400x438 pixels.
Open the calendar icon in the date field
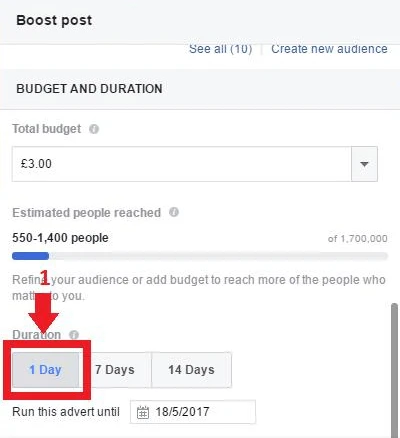143,412
